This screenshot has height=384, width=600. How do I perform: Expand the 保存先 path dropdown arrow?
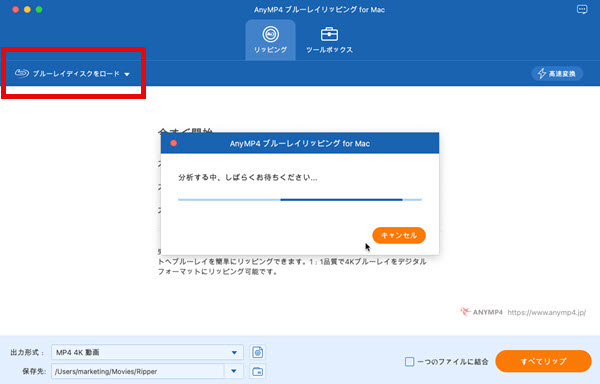click(x=234, y=371)
